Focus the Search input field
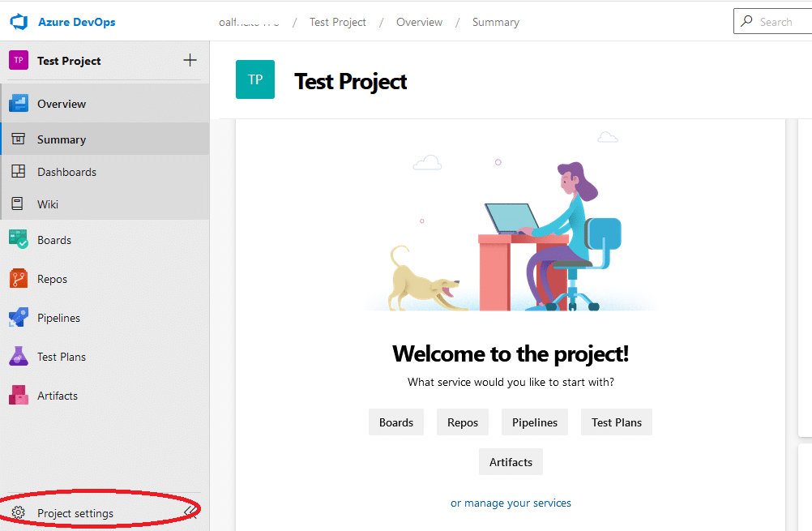This screenshot has width=812, height=531. click(x=773, y=21)
